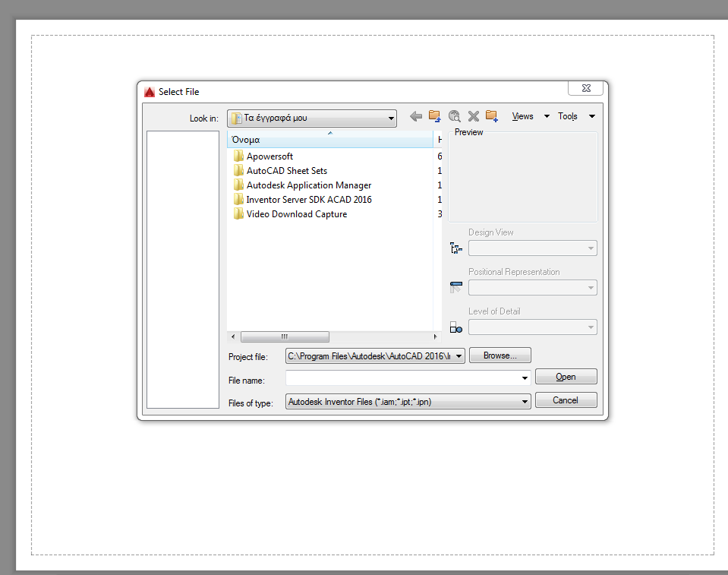Click the AutoCAD logo in title bar
Screen dimensions: 728x575
click(x=150, y=92)
